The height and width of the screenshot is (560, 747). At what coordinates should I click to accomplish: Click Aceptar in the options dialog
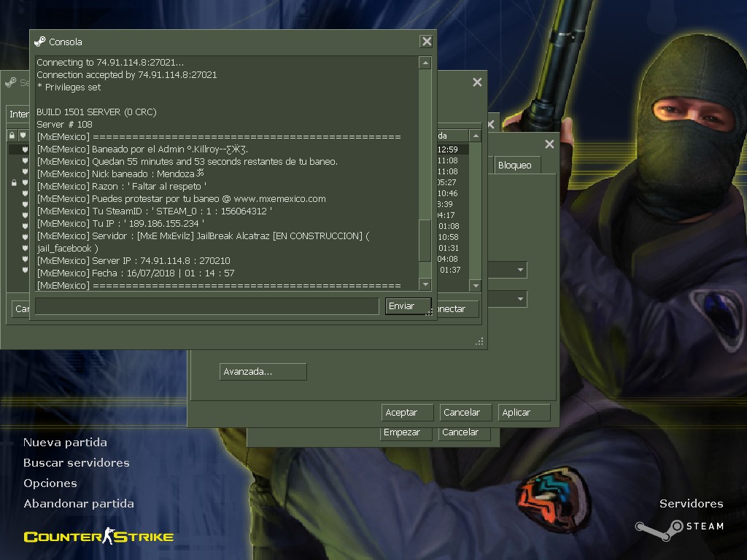coord(407,413)
